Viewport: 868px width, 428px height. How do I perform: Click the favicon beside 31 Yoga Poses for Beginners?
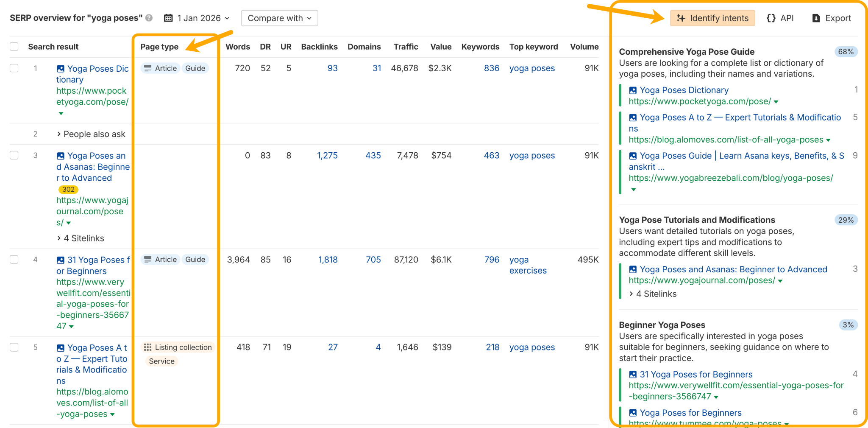point(60,260)
